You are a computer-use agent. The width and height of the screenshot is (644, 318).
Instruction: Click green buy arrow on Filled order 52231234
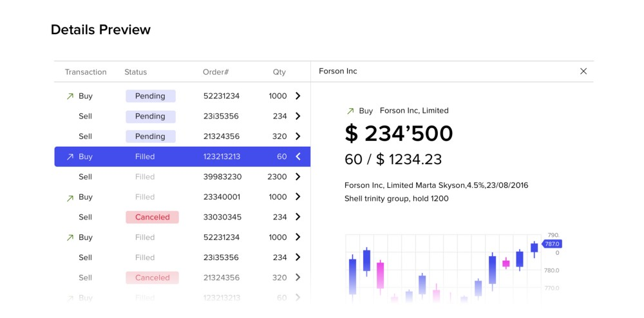click(70, 237)
